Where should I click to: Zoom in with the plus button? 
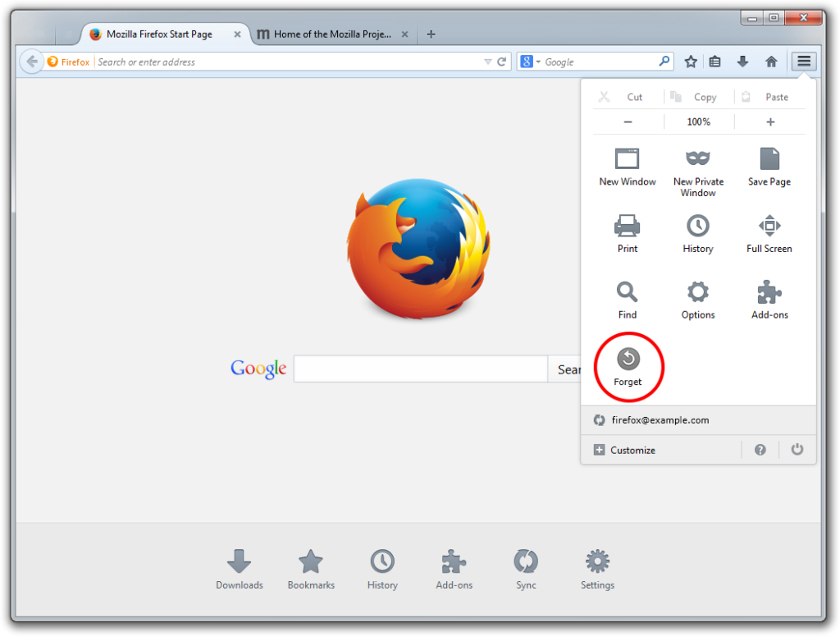pos(770,122)
